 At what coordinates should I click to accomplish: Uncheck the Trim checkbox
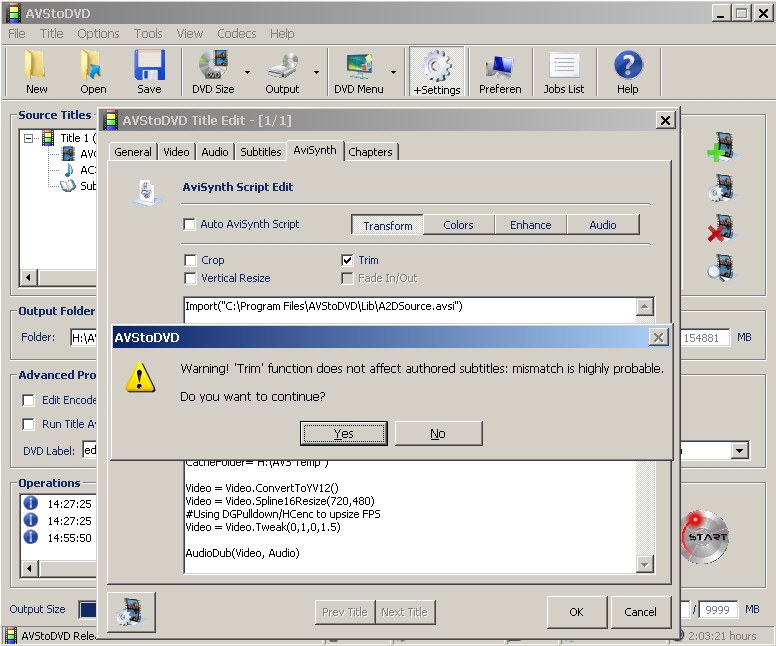point(347,260)
